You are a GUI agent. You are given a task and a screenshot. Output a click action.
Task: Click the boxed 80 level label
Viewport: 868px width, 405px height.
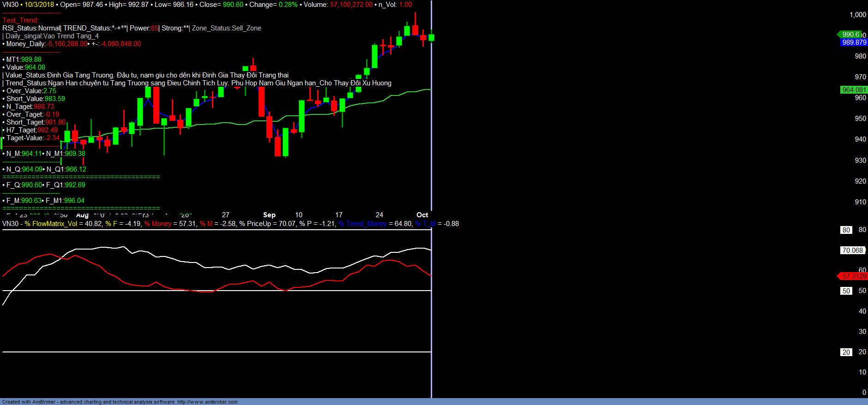tap(846, 230)
